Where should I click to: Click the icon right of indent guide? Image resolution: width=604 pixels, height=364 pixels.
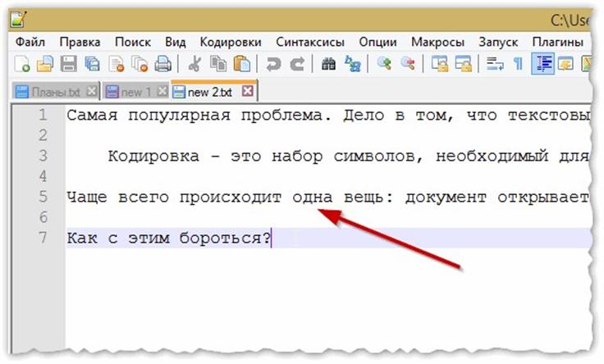coord(565,64)
